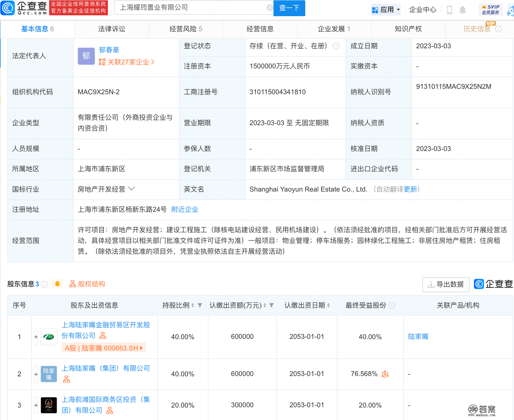Clear the search box text
This screenshot has height=420, width=514.
270,8
